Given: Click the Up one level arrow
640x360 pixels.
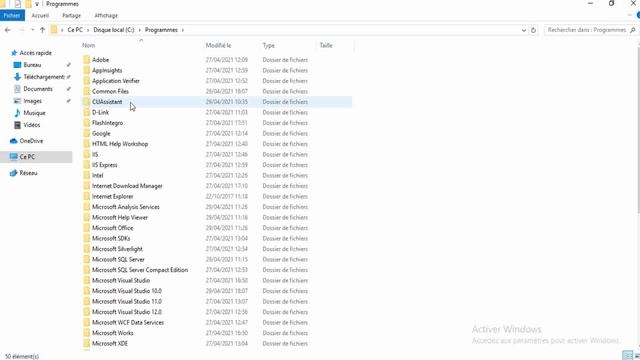Looking at the screenshot, I should coord(42,30).
